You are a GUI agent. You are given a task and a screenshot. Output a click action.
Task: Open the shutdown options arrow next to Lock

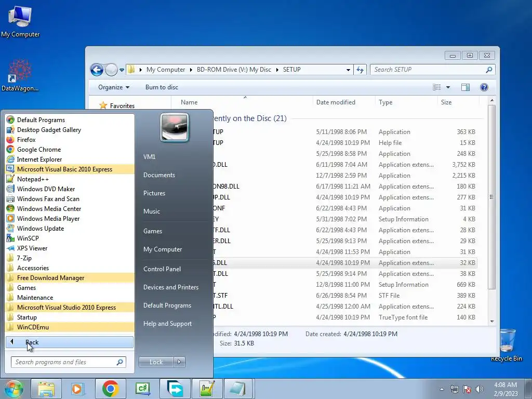click(179, 362)
